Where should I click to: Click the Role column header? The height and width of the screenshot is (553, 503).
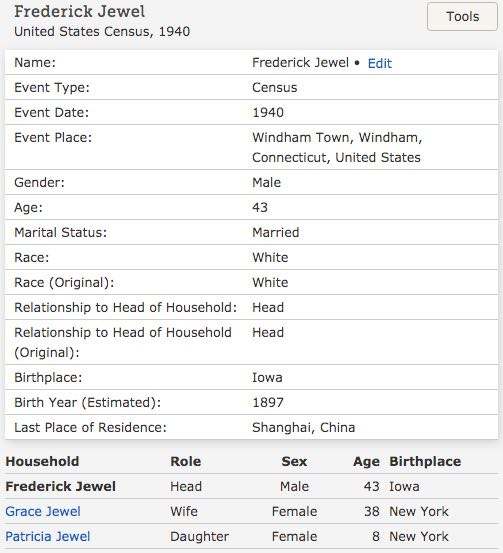[x=186, y=461]
